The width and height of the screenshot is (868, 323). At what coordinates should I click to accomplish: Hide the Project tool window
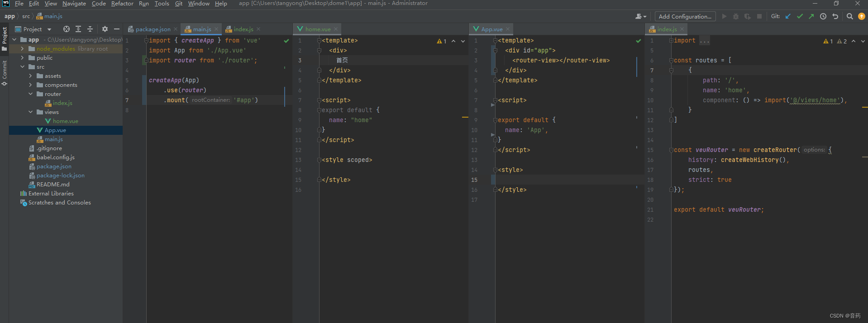[117, 29]
